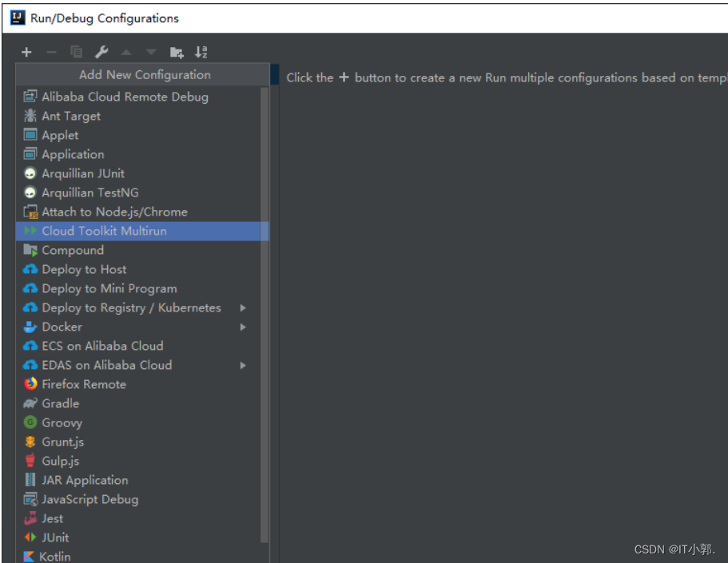Expand Deploy to Registry / Kubernetes submenu arrow
This screenshot has width=728, height=563.
242,307
